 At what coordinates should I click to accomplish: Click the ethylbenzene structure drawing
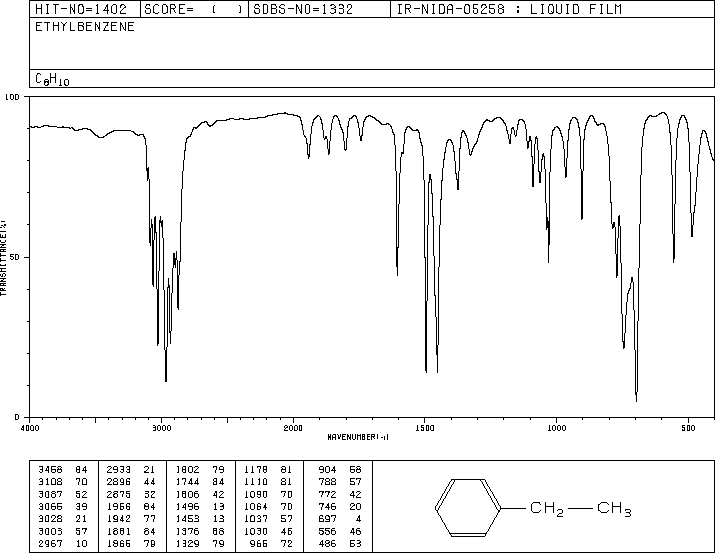point(533,507)
